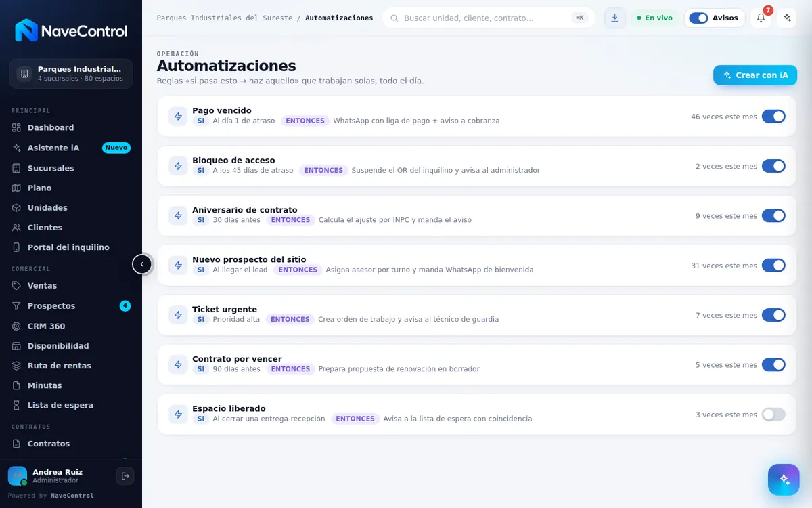
Task: Open the Prospectos menu entry
Action: (x=71, y=306)
